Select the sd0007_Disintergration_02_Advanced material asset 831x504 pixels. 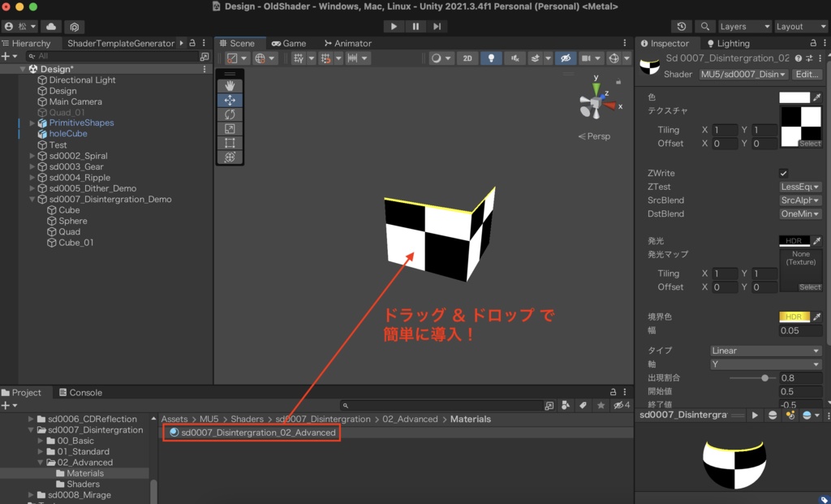click(x=251, y=433)
